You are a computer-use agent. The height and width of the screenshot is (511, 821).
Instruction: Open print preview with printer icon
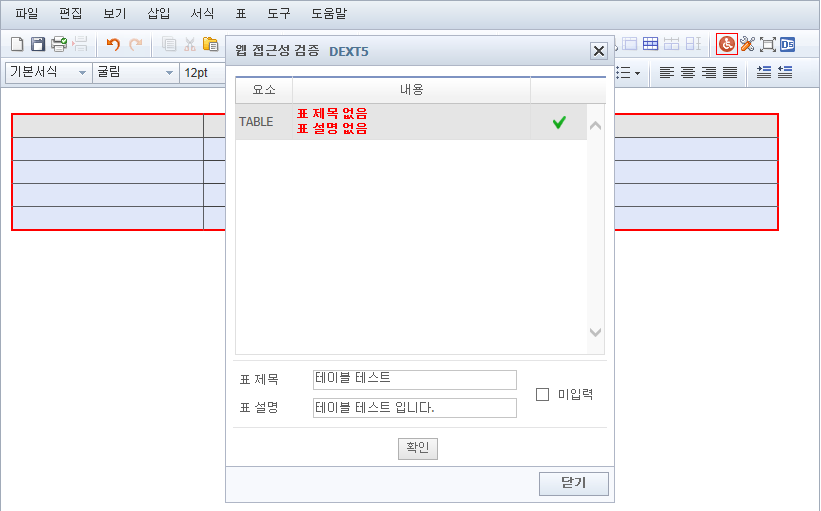(59, 44)
